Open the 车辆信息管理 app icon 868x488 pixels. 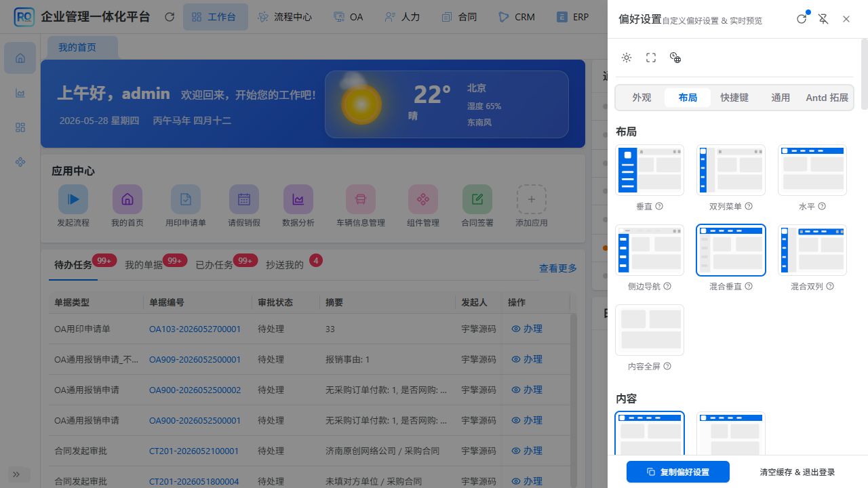point(361,199)
